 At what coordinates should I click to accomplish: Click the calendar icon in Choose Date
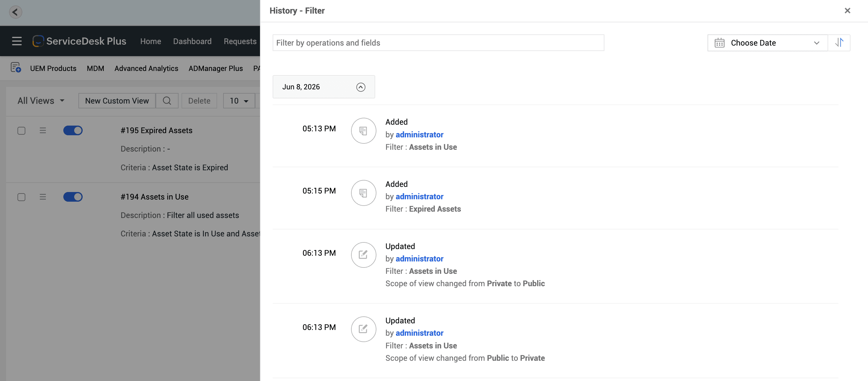click(x=719, y=43)
